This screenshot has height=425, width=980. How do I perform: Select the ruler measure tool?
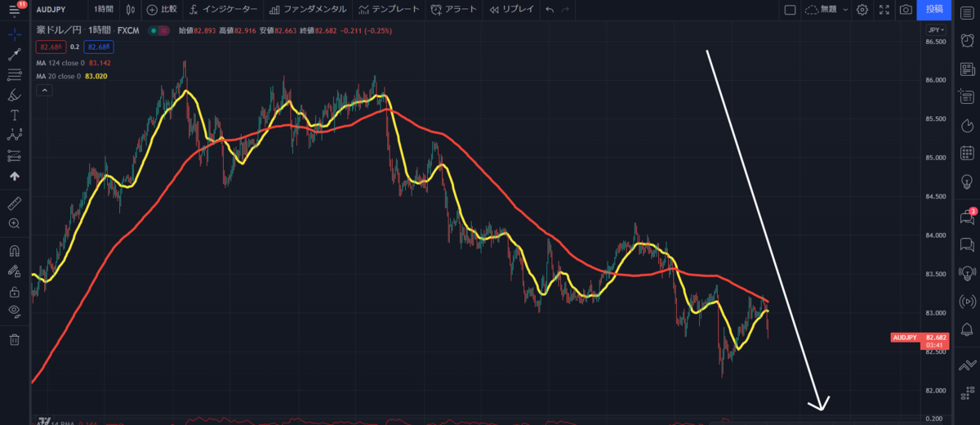14,202
